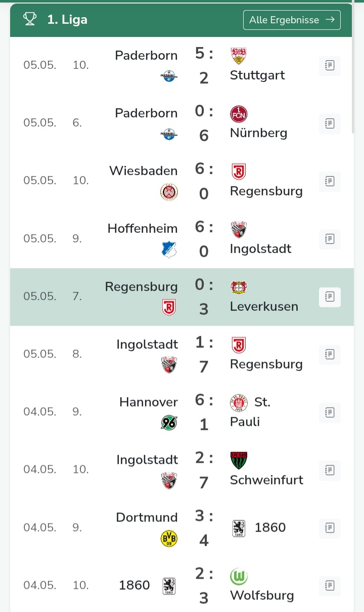The width and height of the screenshot is (364, 612).
Task: Open match report for Regensburg vs Leverkusen
Action: coord(330,297)
